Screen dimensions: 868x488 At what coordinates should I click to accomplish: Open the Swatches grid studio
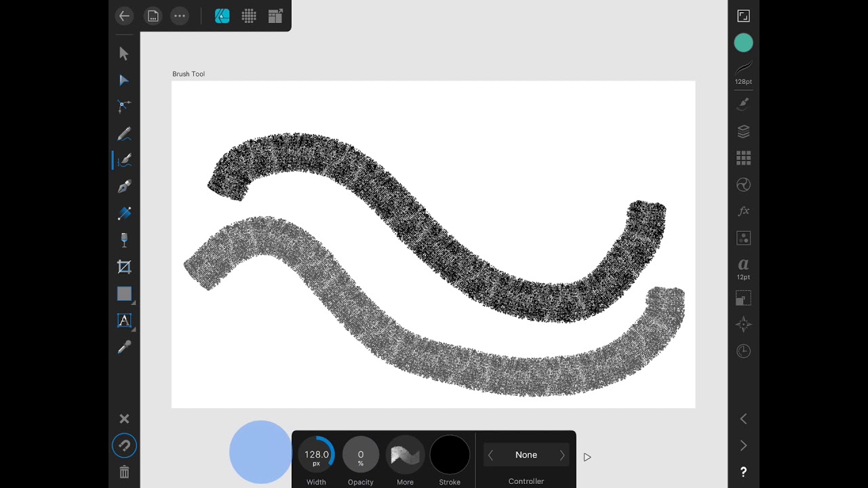pos(744,158)
